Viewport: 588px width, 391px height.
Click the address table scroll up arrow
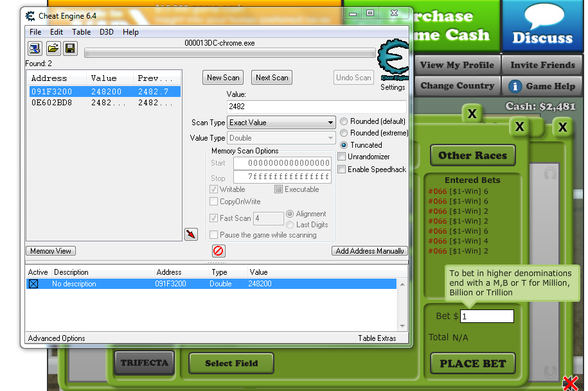(x=402, y=284)
